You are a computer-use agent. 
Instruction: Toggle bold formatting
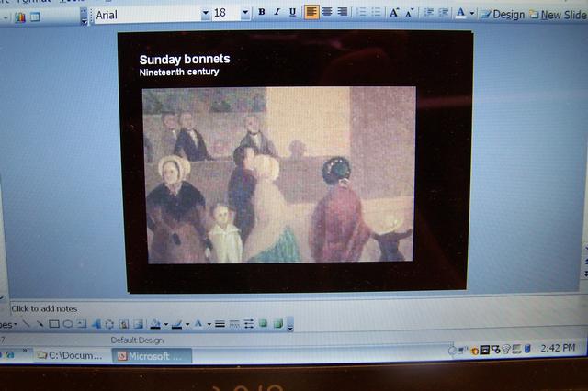[x=262, y=12]
